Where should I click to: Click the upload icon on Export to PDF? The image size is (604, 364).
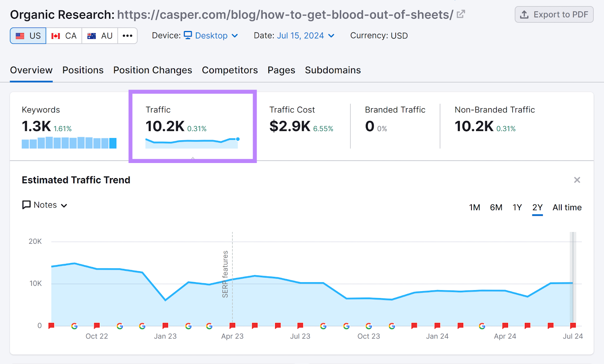click(524, 14)
